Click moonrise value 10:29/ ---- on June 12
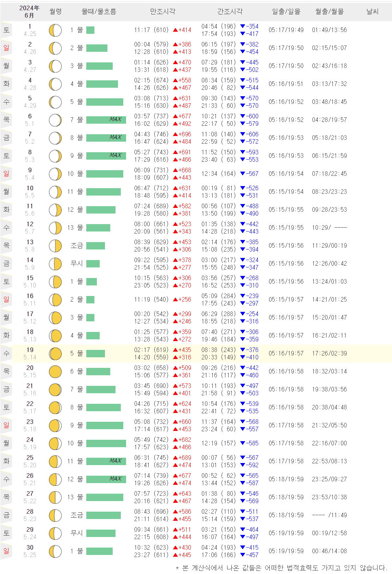This screenshot has width=392, height=574. 330,228
